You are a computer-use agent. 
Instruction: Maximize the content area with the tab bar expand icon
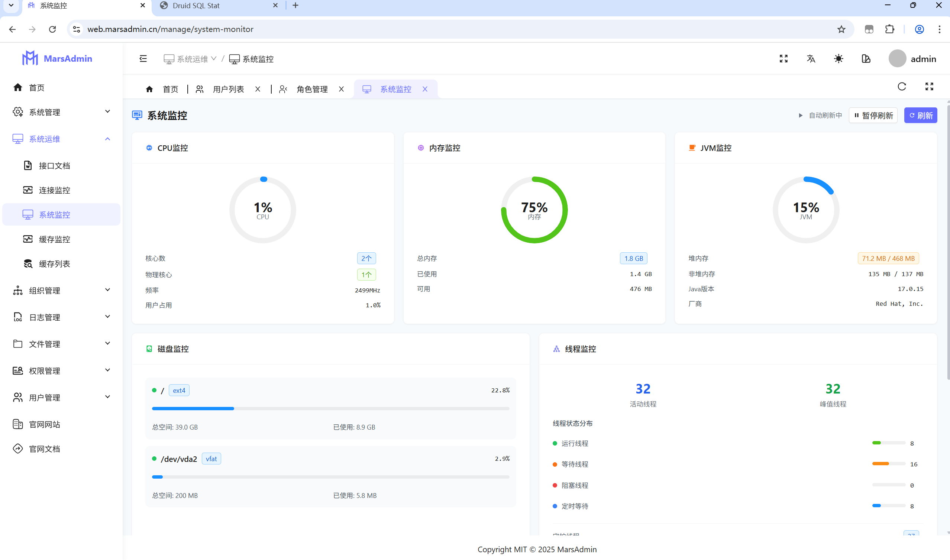click(929, 87)
